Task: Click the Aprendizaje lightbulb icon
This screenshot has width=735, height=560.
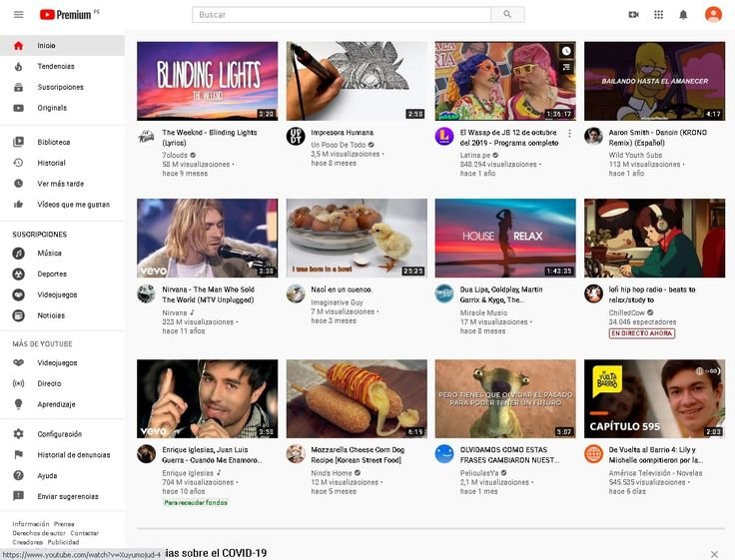Action: pos(18,404)
